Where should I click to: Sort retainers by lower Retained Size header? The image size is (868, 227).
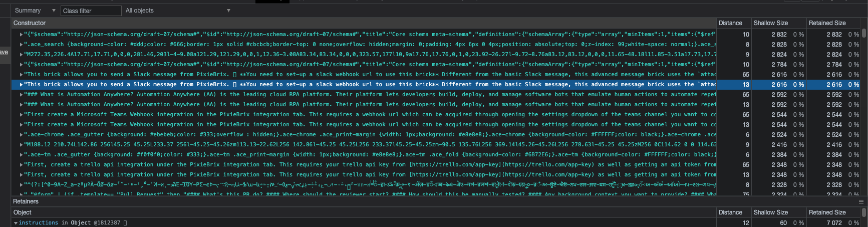pos(833,212)
